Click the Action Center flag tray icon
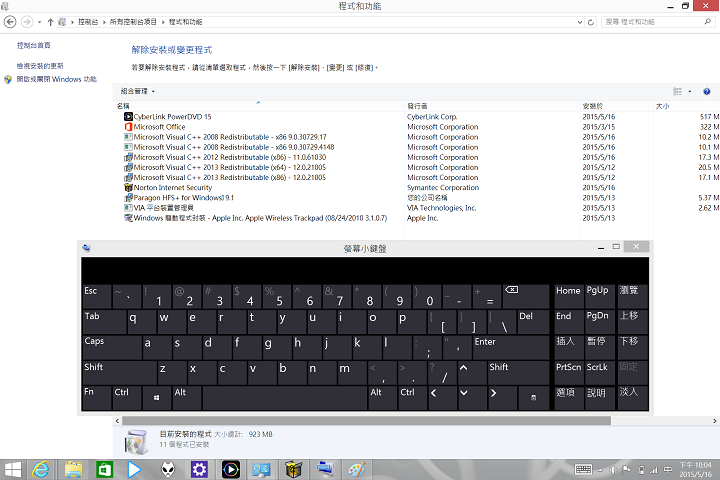The height and width of the screenshot is (480, 720). 626,470
